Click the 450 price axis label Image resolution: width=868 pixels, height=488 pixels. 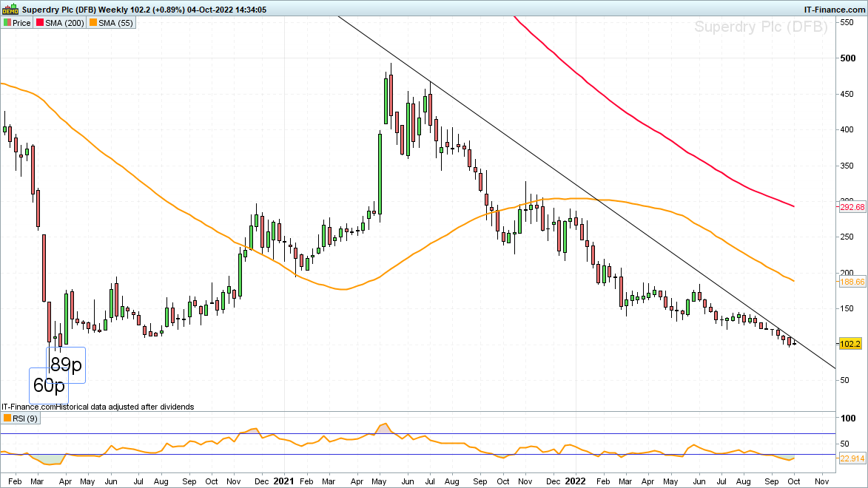click(x=847, y=94)
